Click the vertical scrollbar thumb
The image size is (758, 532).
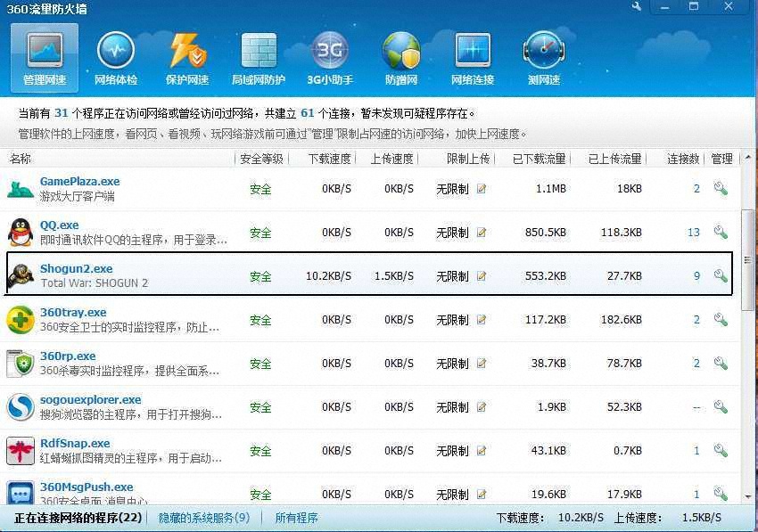[748, 260]
